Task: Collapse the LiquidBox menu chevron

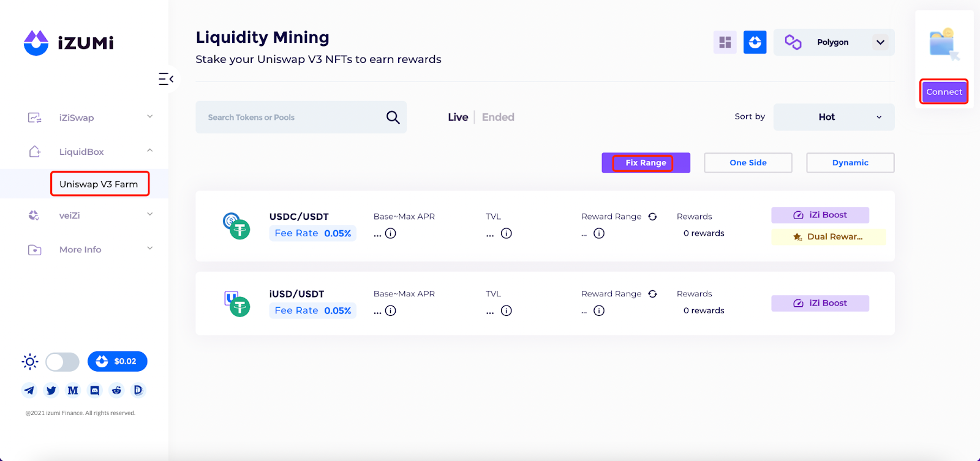Action: [x=150, y=151]
